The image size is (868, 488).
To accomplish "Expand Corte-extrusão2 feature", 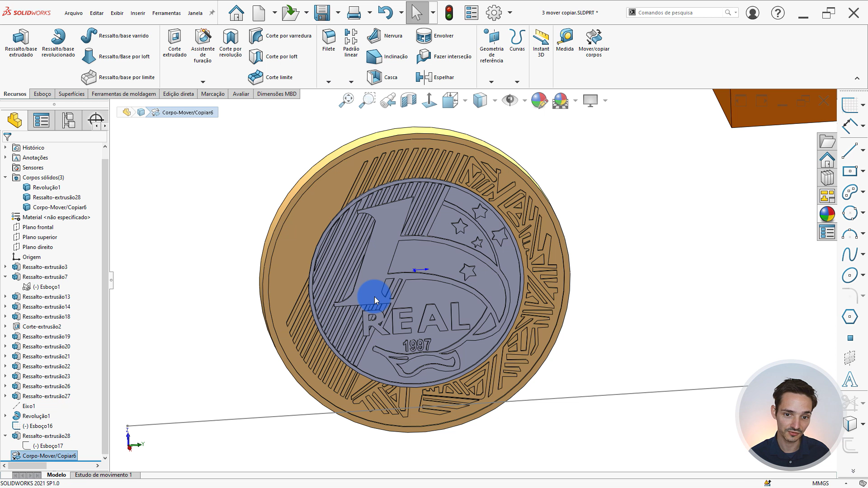I will 5,326.
